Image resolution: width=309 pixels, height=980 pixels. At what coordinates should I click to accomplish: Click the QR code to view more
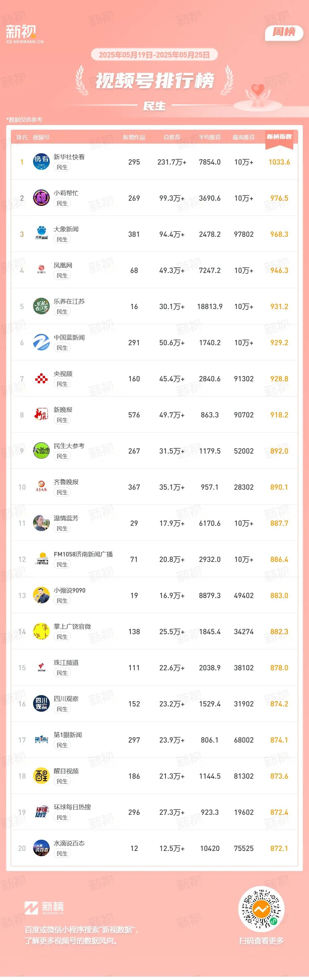pyautogui.click(x=261, y=909)
